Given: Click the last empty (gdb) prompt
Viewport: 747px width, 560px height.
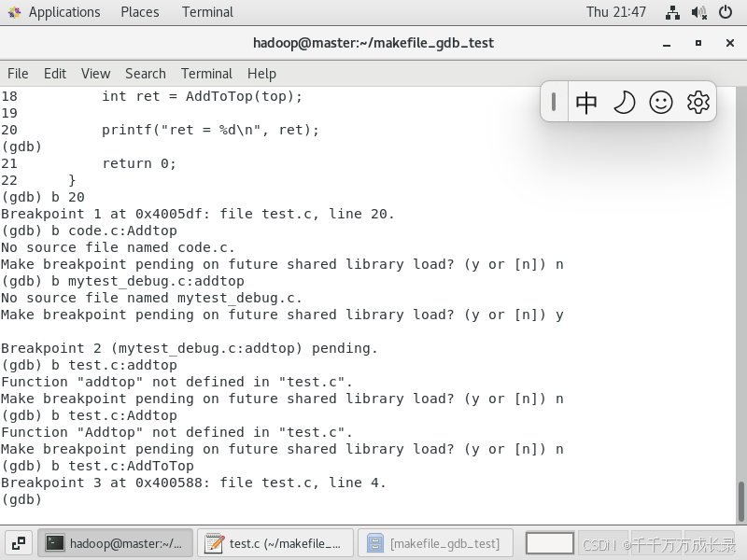Looking at the screenshot, I should coord(21,500).
